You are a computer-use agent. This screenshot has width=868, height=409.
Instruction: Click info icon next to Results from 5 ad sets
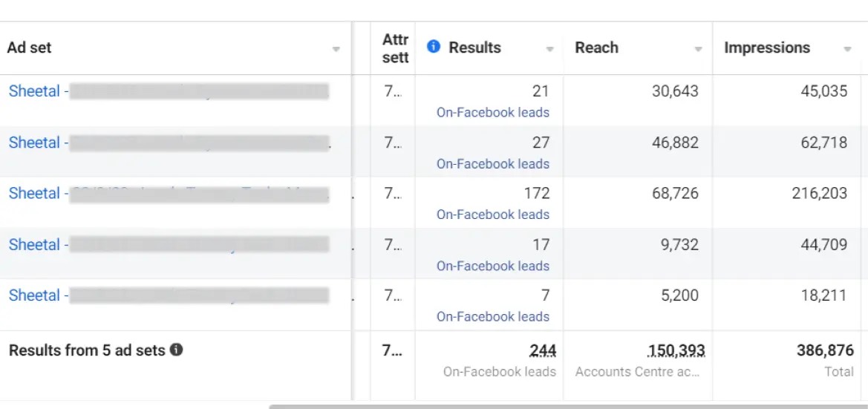(176, 350)
